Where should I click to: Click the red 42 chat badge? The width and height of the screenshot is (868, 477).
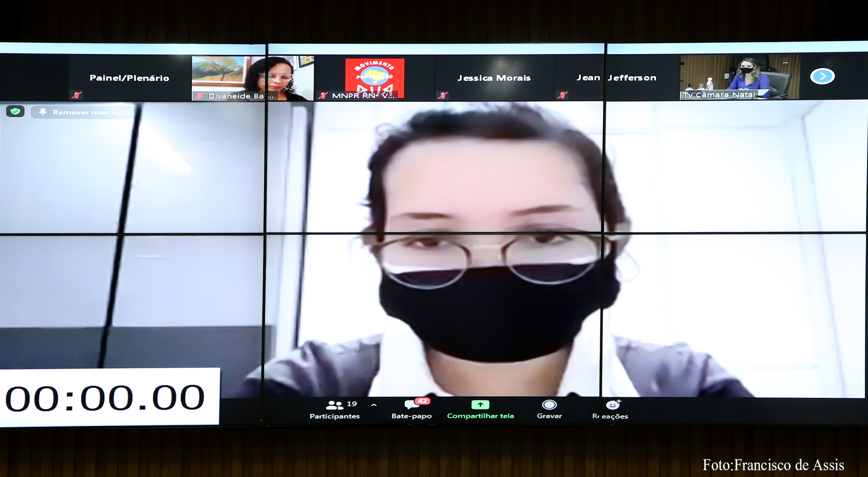pyautogui.click(x=423, y=401)
